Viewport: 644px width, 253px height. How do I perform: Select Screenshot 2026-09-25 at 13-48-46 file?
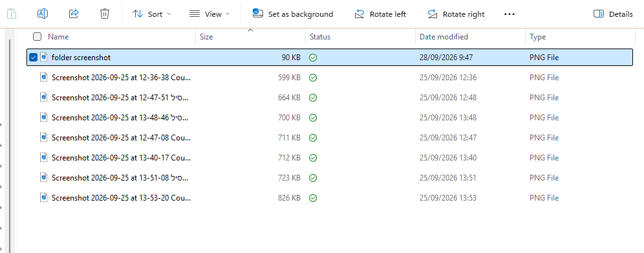click(120, 118)
